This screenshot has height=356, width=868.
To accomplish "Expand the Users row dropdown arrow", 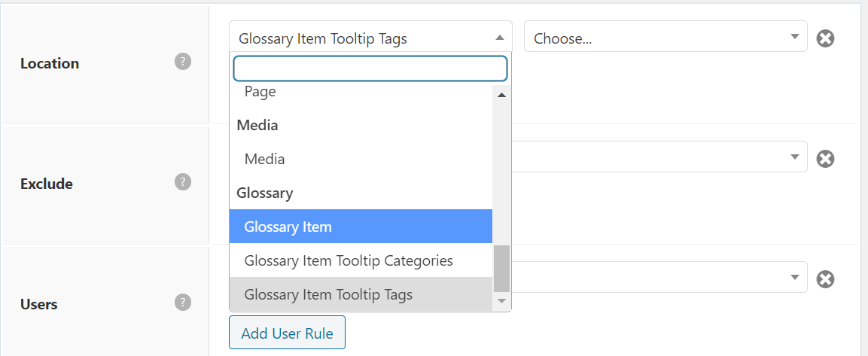I will 795,277.
